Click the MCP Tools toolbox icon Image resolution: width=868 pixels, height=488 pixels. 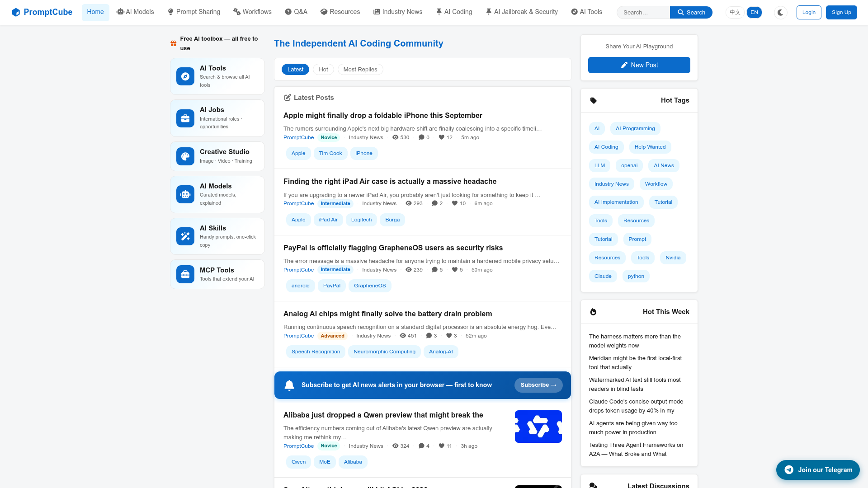[185, 274]
